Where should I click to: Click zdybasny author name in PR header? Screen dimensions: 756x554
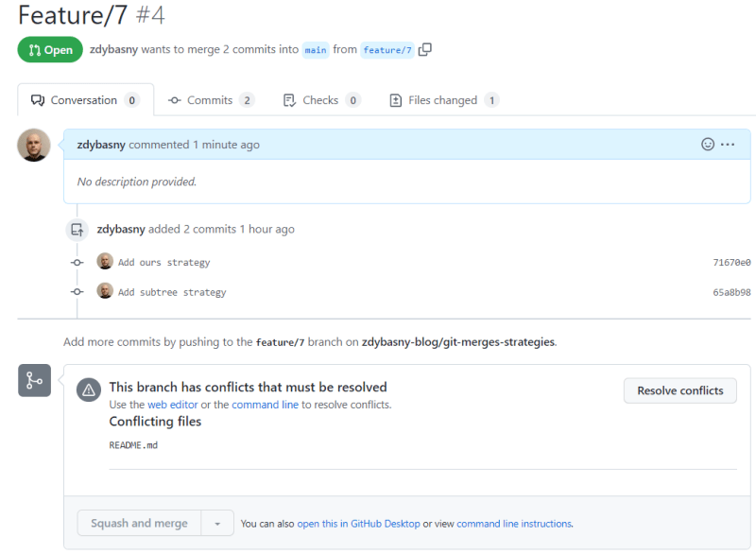(x=113, y=49)
